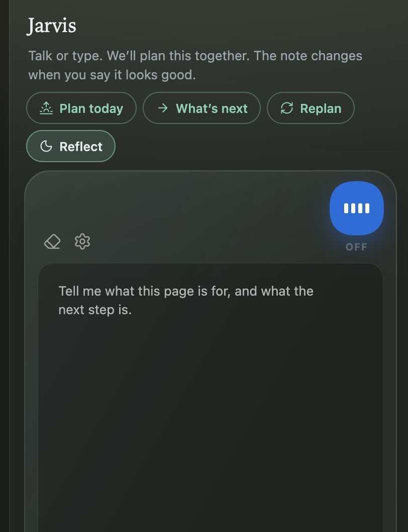Select the Plan today quick action
408x532 pixels.
click(81, 108)
